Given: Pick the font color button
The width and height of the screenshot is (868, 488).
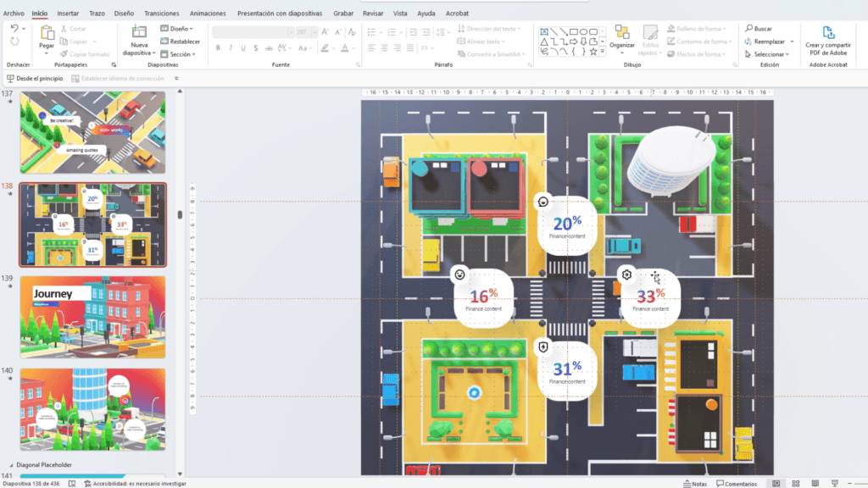Looking at the screenshot, I should click(x=345, y=48).
